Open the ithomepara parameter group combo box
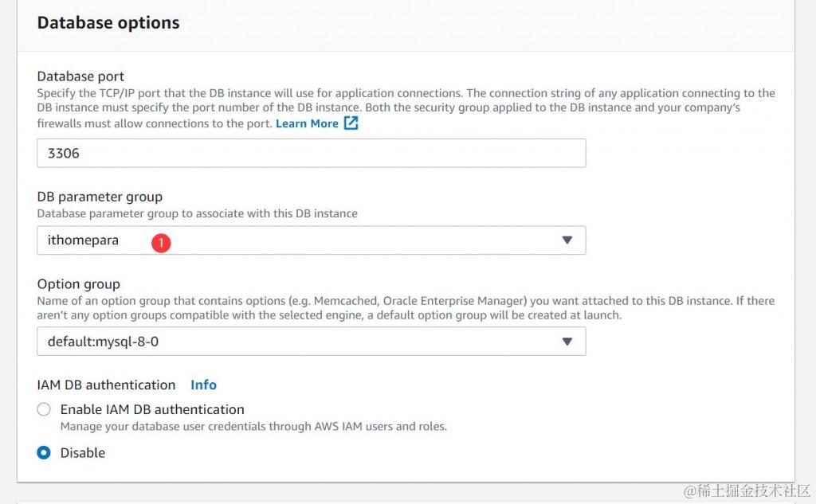816x504 pixels. point(311,240)
